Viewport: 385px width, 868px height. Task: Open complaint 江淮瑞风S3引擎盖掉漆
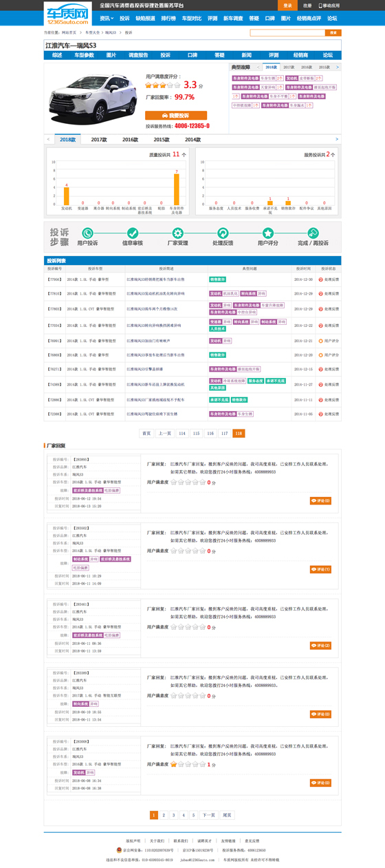click(145, 369)
